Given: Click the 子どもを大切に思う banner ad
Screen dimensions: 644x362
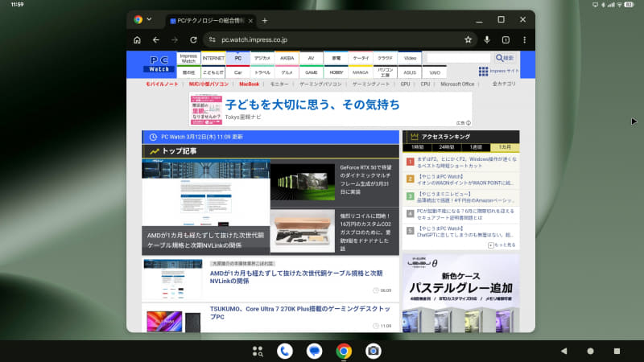Looking at the screenshot, I should click(330, 109).
